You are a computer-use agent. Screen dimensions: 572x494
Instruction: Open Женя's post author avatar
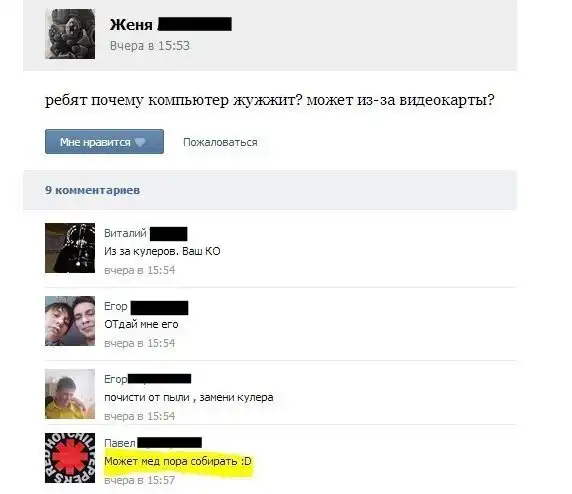click(70, 34)
